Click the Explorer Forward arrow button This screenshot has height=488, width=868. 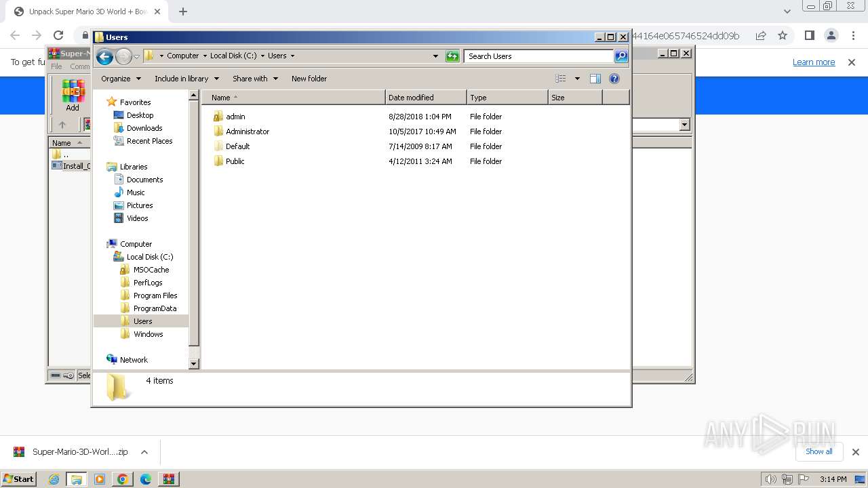[123, 56]
